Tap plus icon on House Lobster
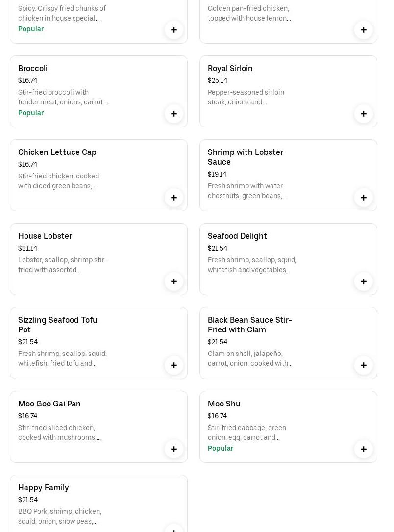The width and height of the screenshot is (394, 532). [x=174, y=281]
